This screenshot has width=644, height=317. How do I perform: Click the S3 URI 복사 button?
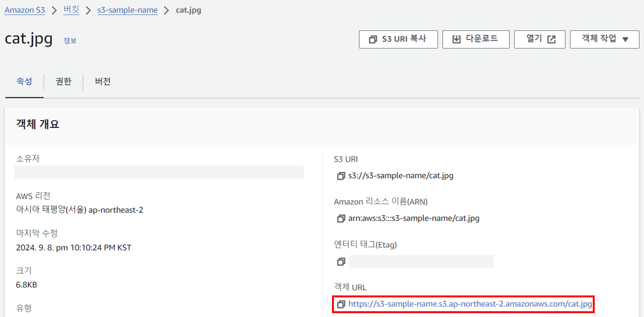coord(398,39)
